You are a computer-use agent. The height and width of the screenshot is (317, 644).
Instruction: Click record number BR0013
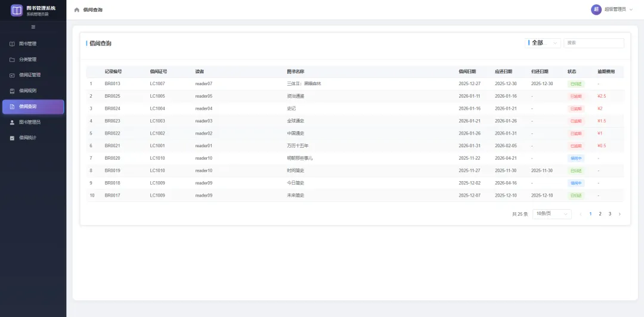(112, 84)
